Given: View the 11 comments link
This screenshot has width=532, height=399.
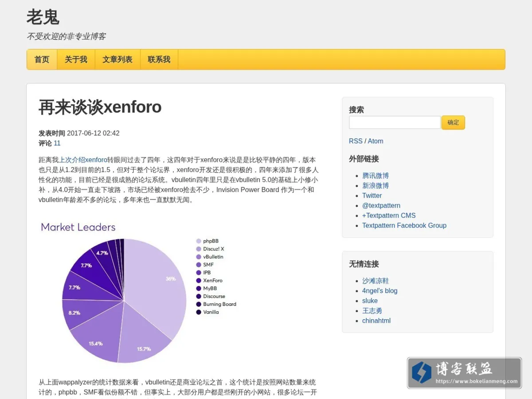Looking at the screenshot, I should coord(57,143).
